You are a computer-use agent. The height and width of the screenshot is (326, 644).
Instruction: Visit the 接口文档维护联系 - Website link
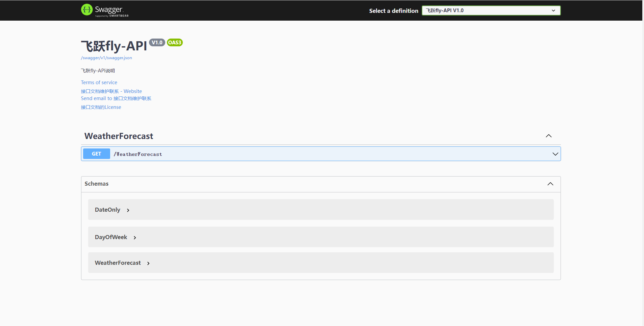coord(112,91)
